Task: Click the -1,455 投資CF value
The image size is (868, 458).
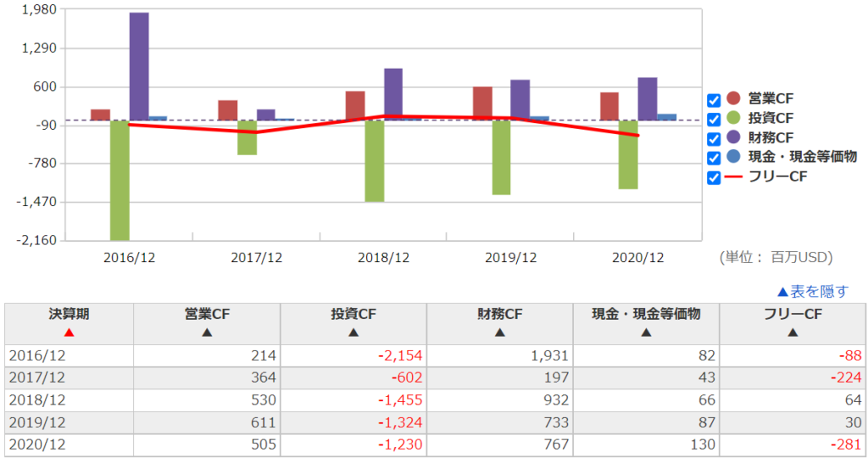Action: (400, 399)
